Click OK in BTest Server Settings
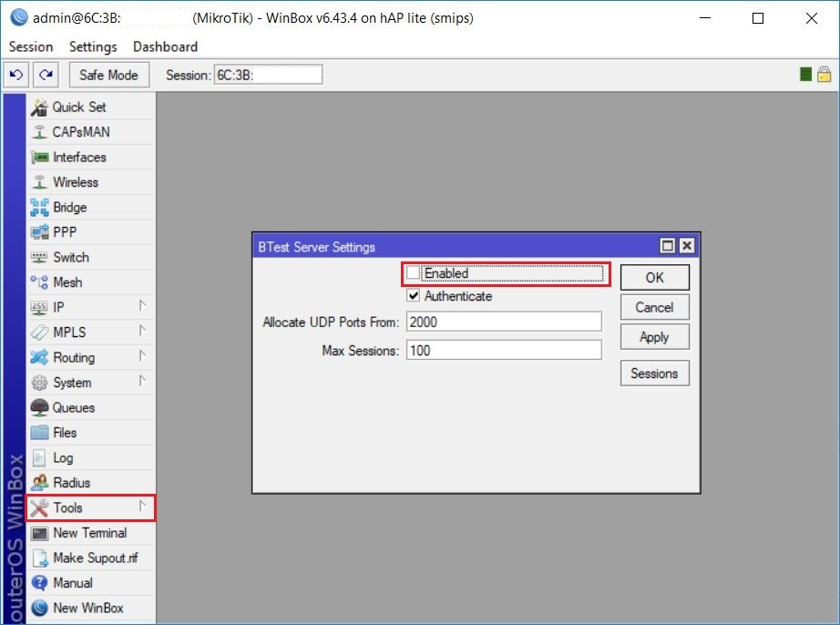840x625 pixels. tap(655, 277)
